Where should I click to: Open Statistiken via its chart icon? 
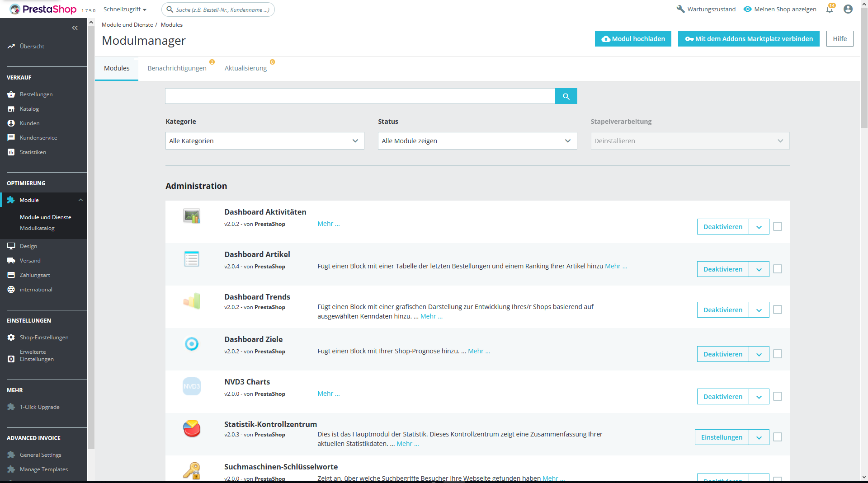coord(11,152)
